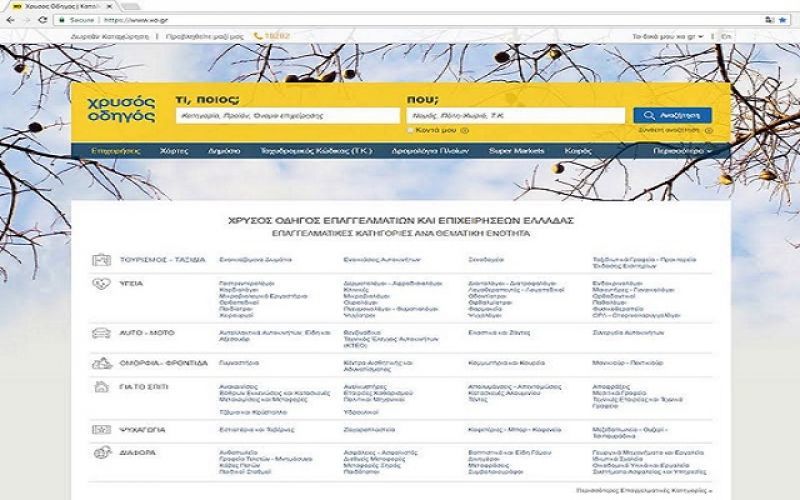Screen dimensions: 800x500
Task: Open the Ελαστικά και Ζάντες link
Action: click(499, 333)
